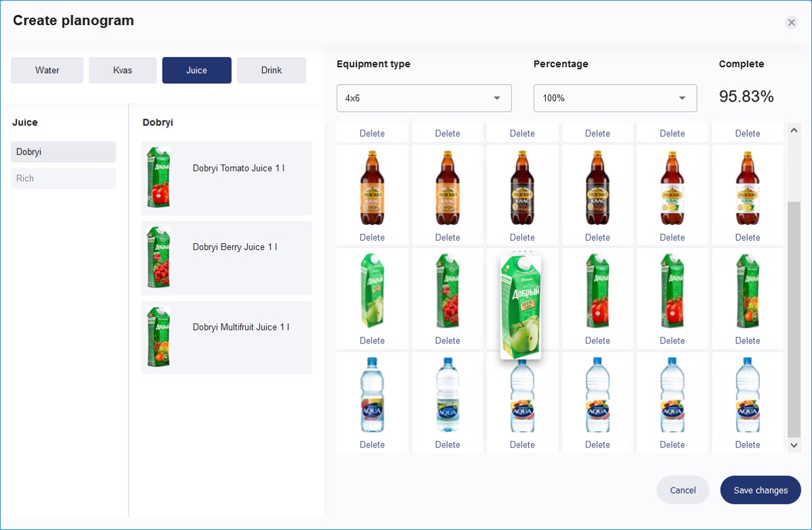Expand the Percentage 100% dropdown
This screenshot has height=530, width=812.
[615, 98]
